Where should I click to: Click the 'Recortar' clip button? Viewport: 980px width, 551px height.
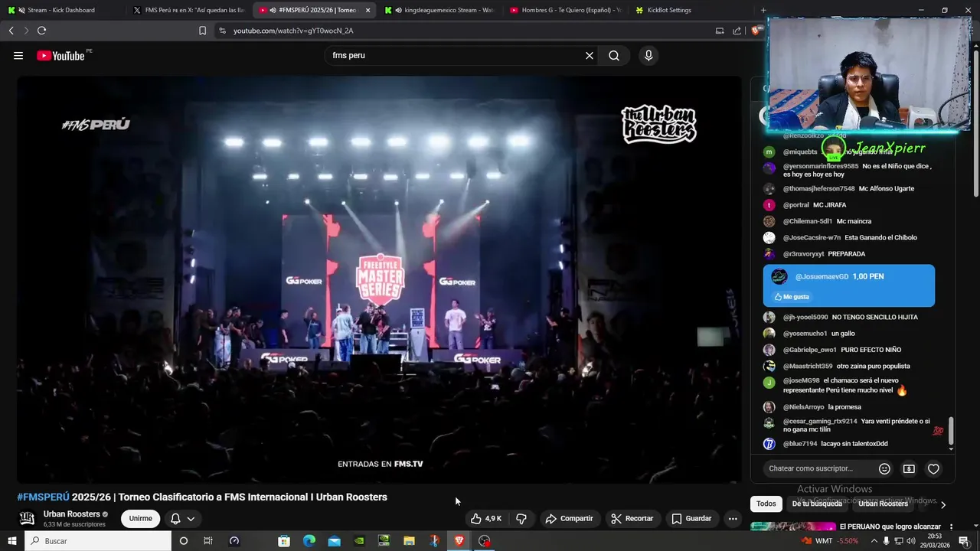633,519
